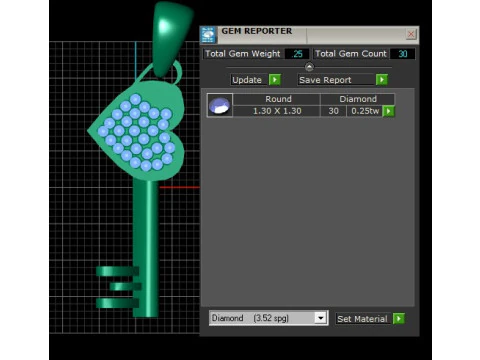Screen dimensions: 480x360
Task: Click the GEM REPORTER title text
Action: (257, 31)
